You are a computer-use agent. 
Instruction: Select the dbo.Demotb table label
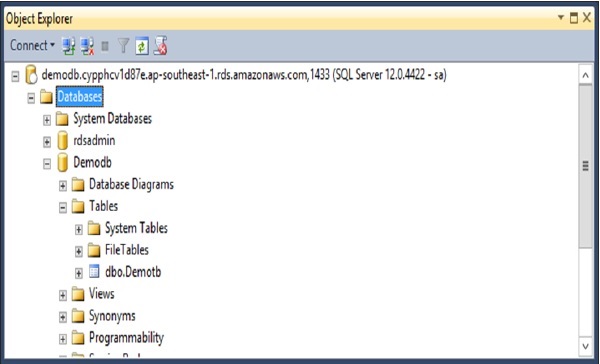[x=133, y=272]
